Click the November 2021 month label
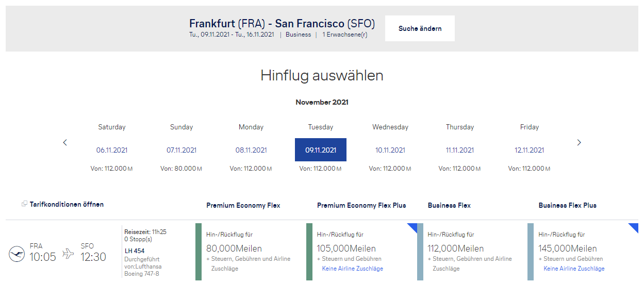This screenshot has width=644, height=283. [322, 102]
